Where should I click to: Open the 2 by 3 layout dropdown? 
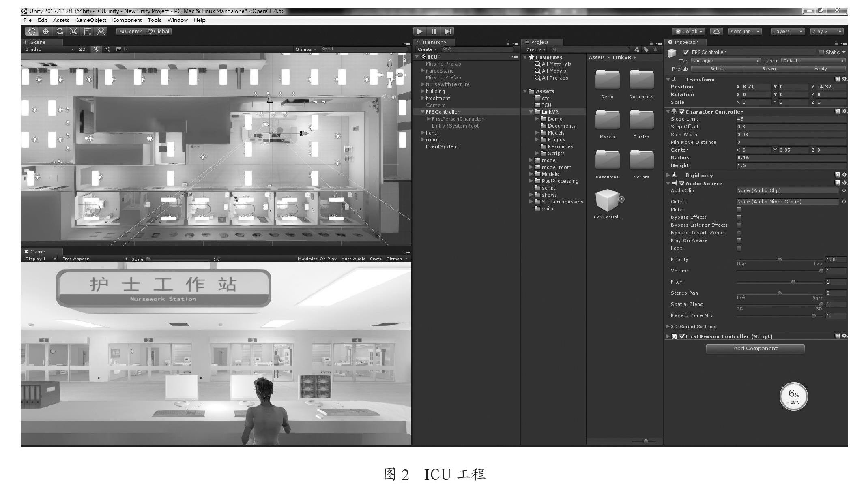827,31
